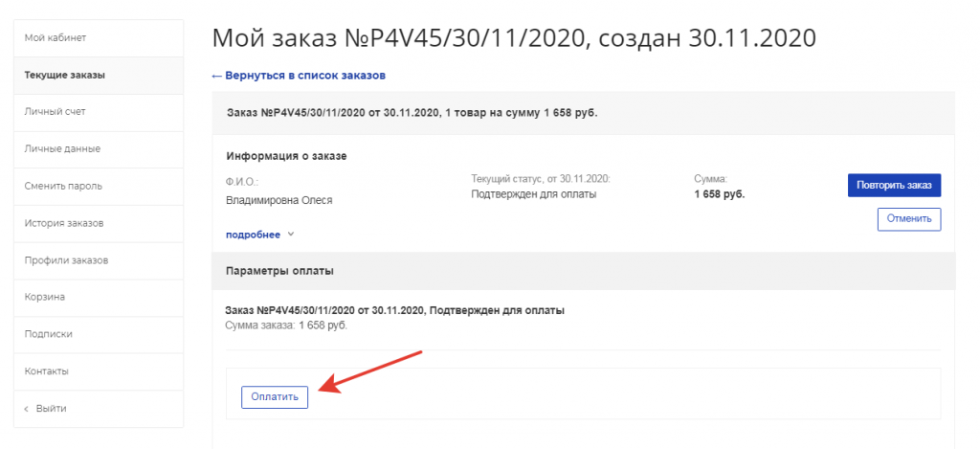Screen dimensions: 980x449
Task: View История заказов
Action: coord(99,223)
